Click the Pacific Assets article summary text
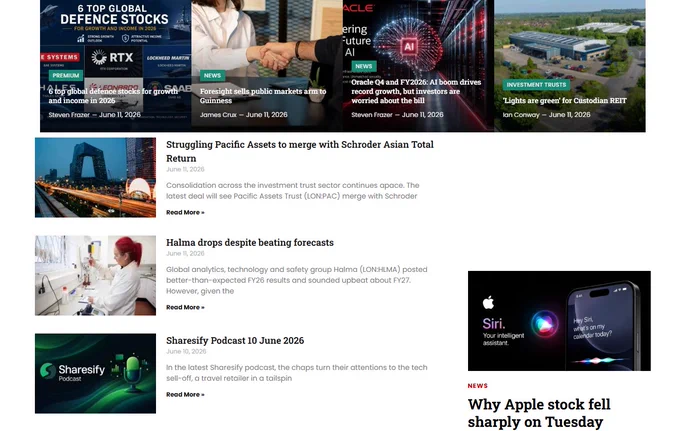The height and width of the screenshot is (431, 680). pyautogui.click(x=293, y=191)
